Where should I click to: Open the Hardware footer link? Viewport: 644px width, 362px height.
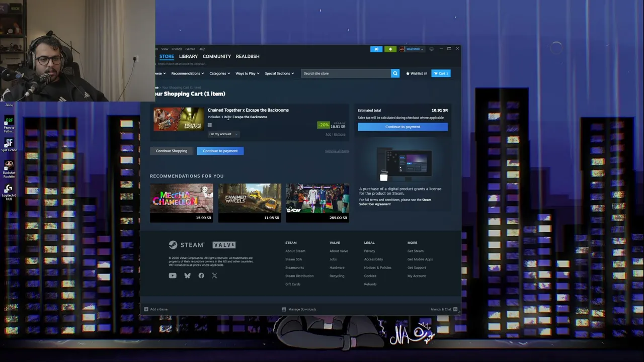coord(337,267)
